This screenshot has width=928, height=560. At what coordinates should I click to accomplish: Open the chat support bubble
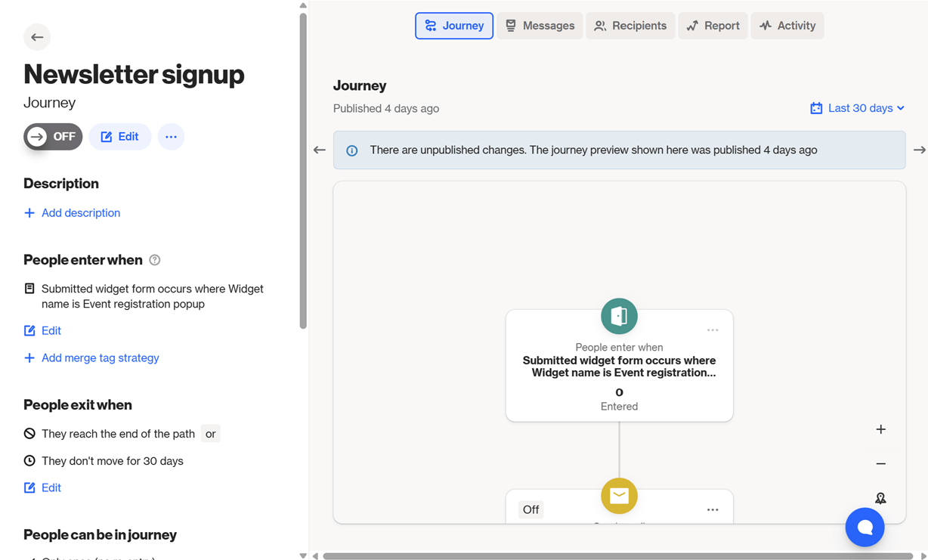click(865, 527)
